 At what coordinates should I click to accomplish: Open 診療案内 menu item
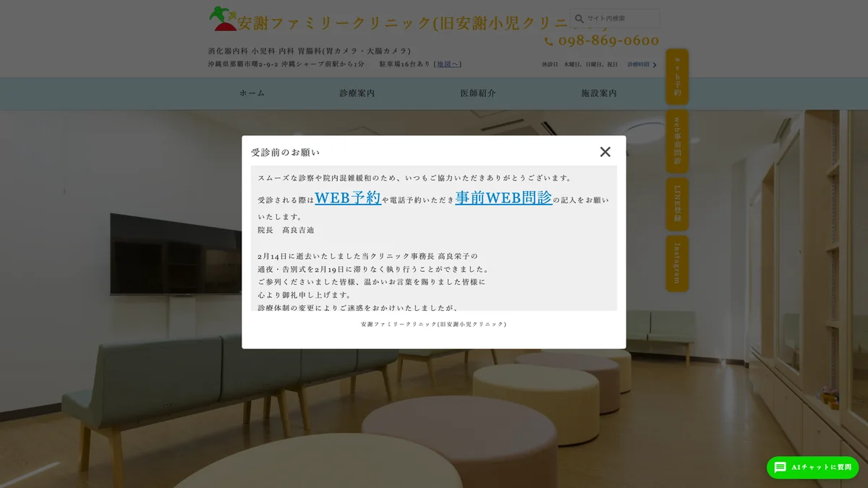(357, 93)
